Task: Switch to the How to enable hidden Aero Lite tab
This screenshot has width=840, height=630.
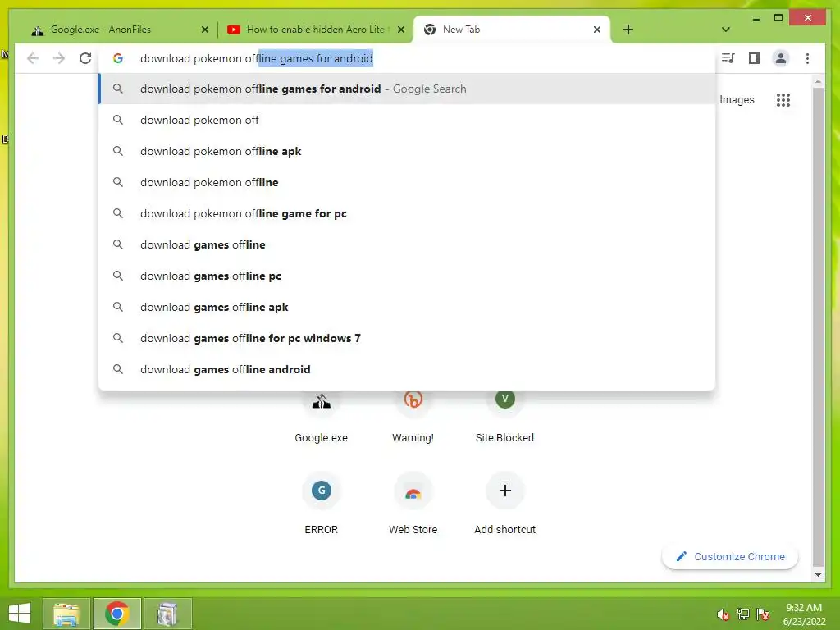Action: (x=313, y=30)
